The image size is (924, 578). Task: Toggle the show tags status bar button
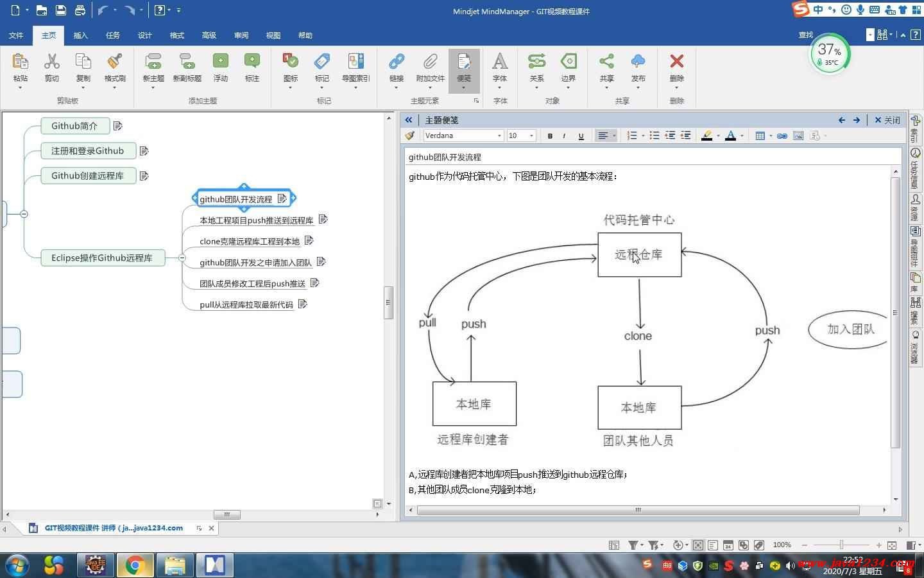[x=759, y=545]
